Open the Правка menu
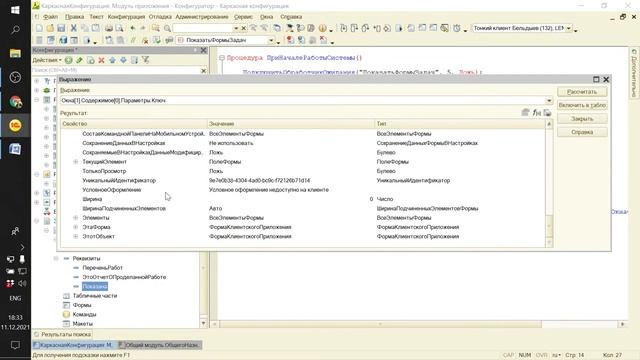 click(x=74, y=17)
